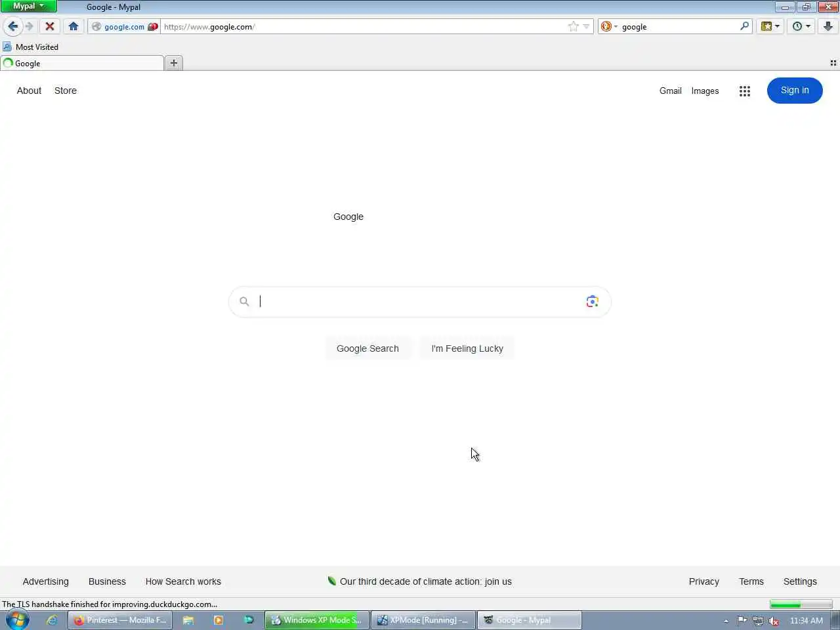Open the Advertising footer link
Image resolution: width=840 pixels, height=630 pixels.
click(x=45, y=581)
